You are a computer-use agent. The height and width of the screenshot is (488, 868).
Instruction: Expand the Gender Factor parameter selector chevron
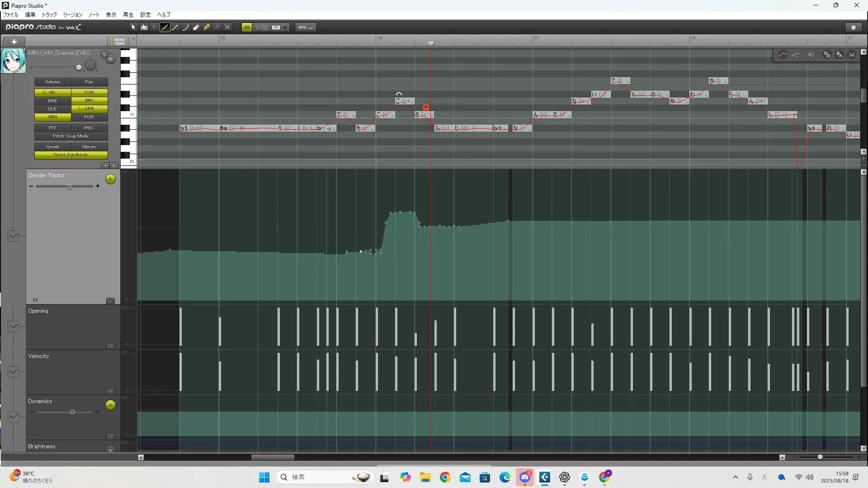13,236
